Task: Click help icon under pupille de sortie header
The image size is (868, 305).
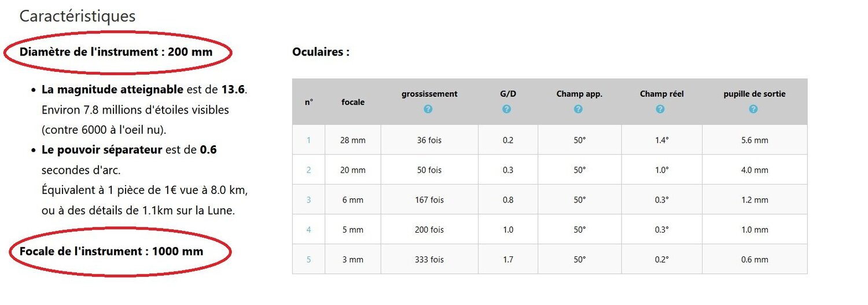Action: (753, 109)
